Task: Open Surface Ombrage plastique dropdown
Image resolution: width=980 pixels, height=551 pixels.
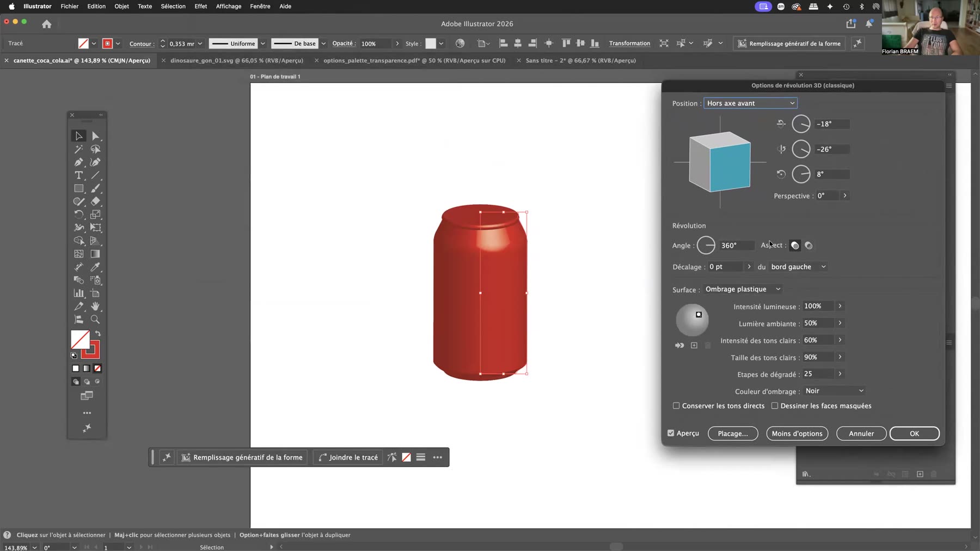Action: pos(743,289)
